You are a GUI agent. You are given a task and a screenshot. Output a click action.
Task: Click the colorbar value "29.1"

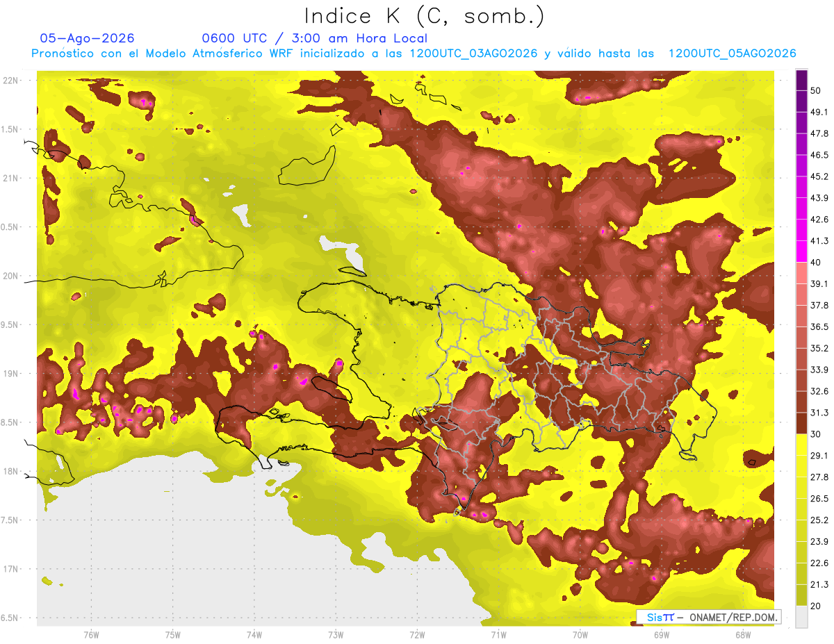pos(819,455)
